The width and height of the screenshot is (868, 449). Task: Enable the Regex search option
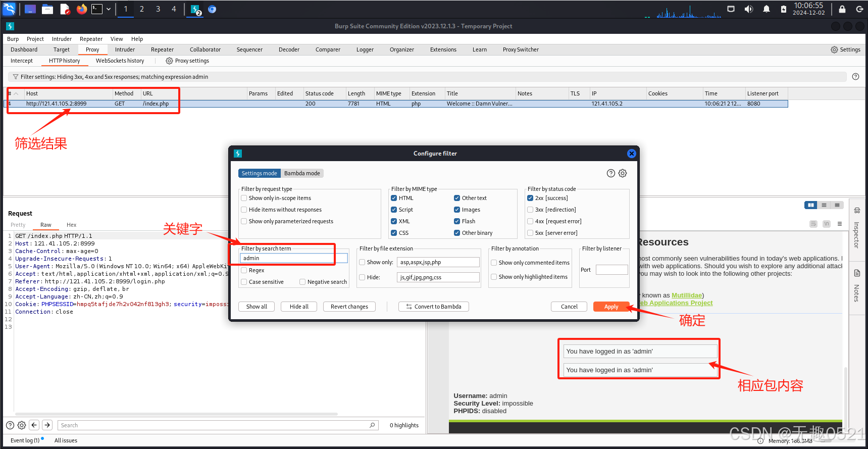click(244, 270)
